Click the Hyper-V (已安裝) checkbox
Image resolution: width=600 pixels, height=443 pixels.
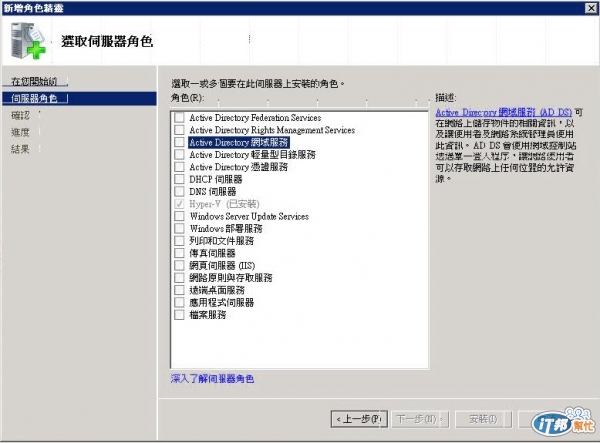[179, 204]
